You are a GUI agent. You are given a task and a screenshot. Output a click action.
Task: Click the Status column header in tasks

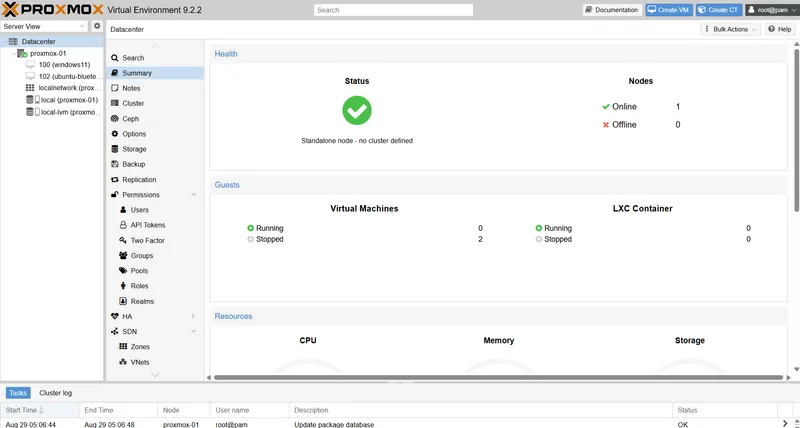pyautogui.click(x=725, y=410)
